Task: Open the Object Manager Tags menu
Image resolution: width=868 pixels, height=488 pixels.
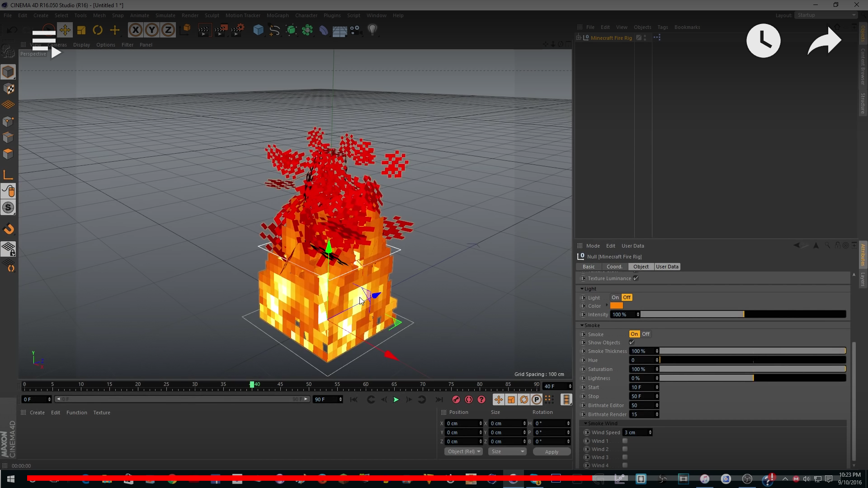Action: [x=663, y=27]
